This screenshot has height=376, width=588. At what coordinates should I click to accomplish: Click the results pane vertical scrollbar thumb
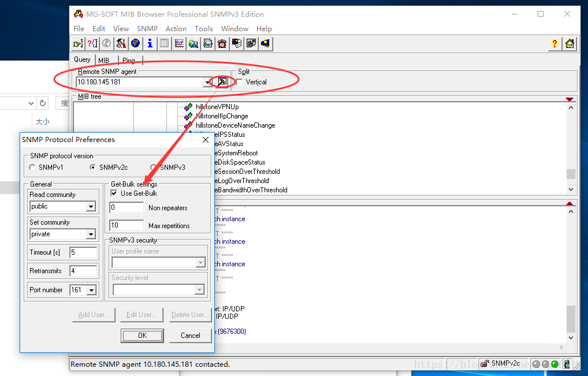(571, 319)
